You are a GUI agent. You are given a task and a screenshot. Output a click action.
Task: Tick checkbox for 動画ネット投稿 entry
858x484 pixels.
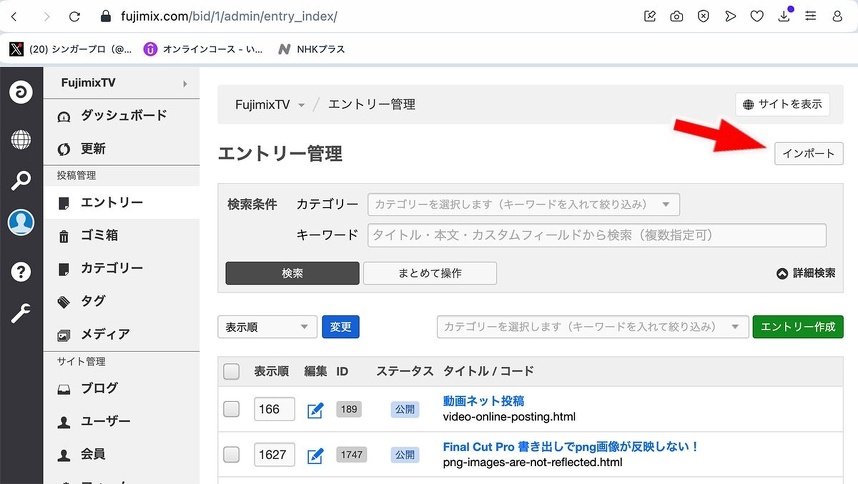[x=231, y=409]
